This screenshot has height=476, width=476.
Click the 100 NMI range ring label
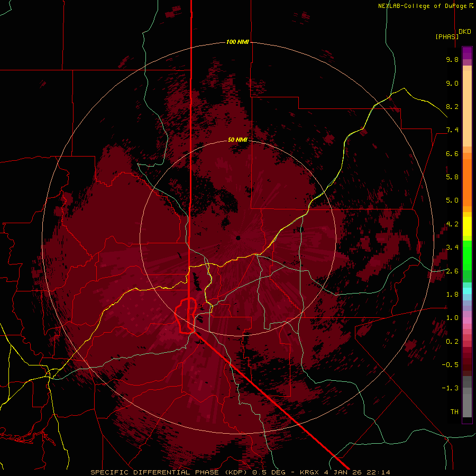[x=237, y=42]
